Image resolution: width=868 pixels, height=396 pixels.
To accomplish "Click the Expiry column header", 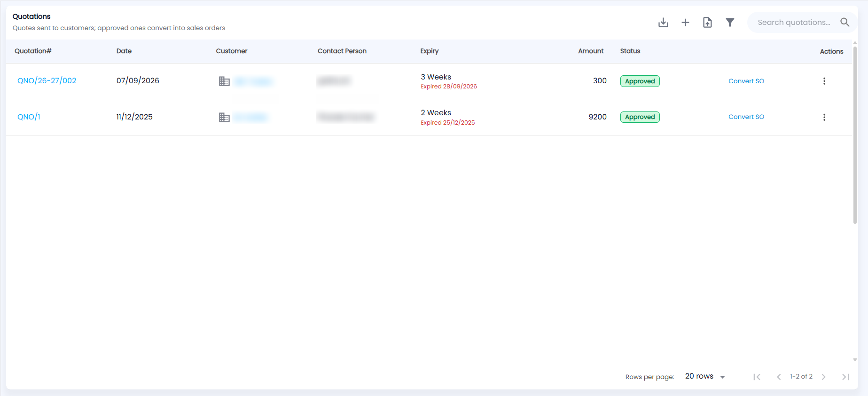I will [x=430, y=51].
